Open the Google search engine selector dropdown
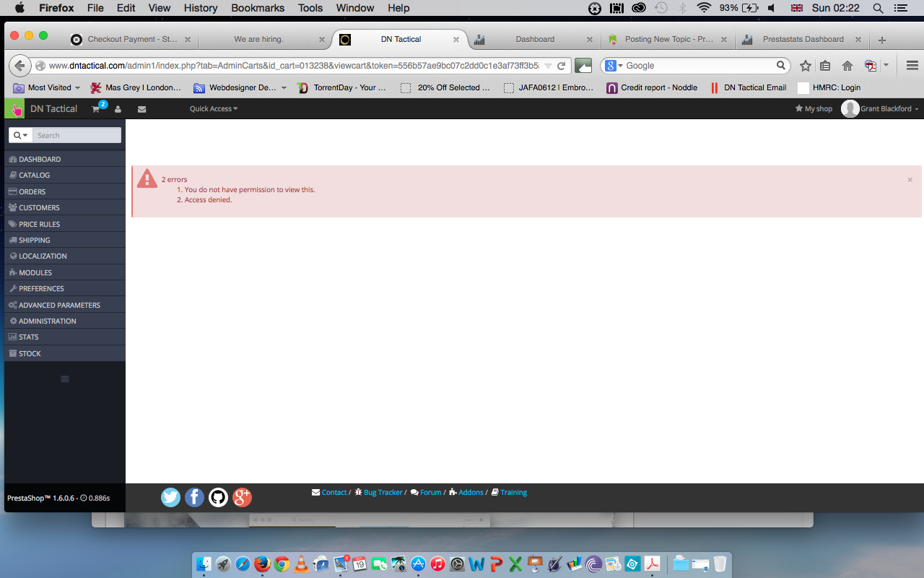 pyautogui.click(x=614, y=66)
